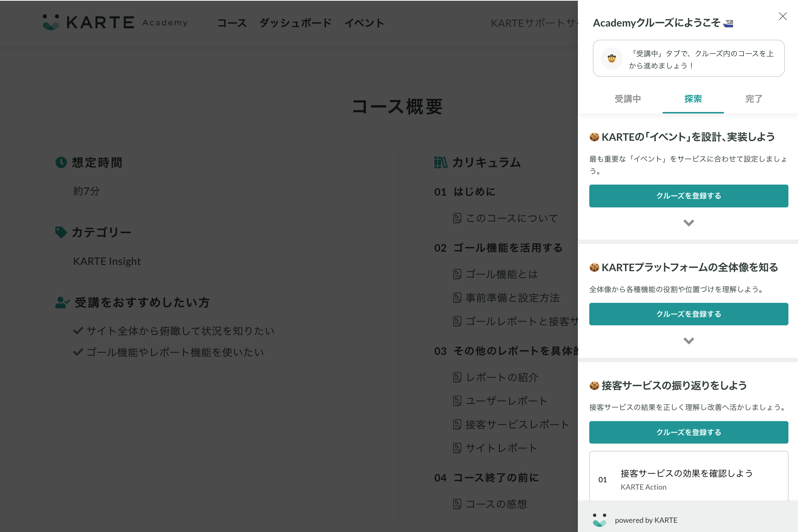Open the ユーザーレポート lesson
Image resolution: width=798 pixels, height=532 pixels.
pos(506,401)
